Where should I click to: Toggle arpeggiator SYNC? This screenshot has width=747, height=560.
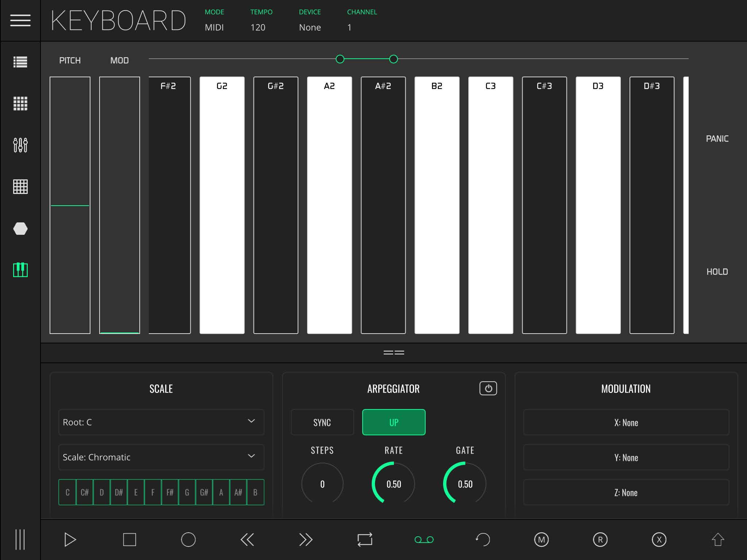point(322,422)
